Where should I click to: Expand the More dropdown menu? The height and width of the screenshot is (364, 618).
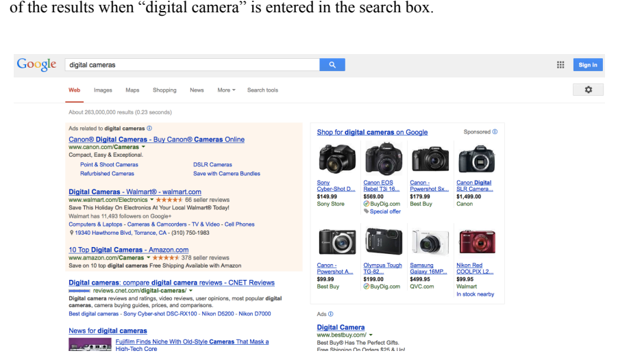pyautogui.click(x=226, y=90)
